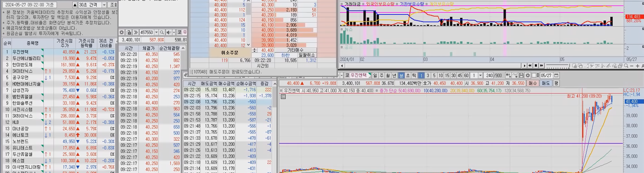Open chart settings gear icon in chart toolbar
Image resolution: width=644 pixels, height=173 pixels.
pos(528,75)
